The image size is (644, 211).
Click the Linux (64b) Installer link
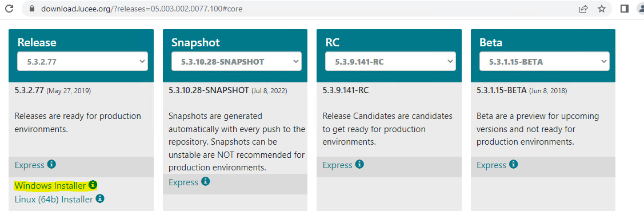coord(54,200)
